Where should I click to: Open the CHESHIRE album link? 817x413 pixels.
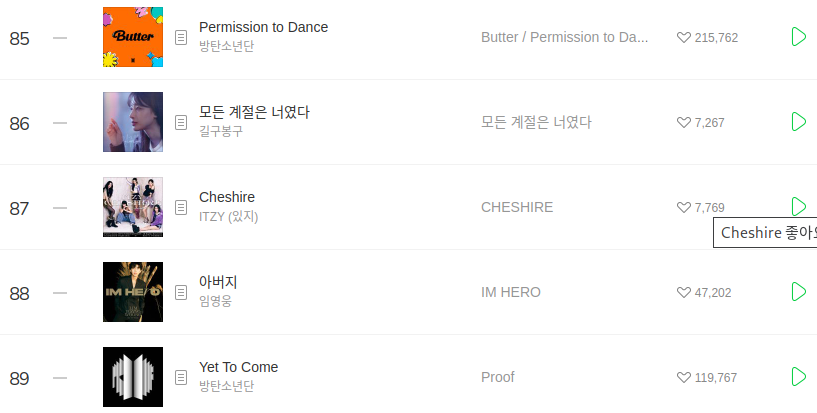click(517, 207)
